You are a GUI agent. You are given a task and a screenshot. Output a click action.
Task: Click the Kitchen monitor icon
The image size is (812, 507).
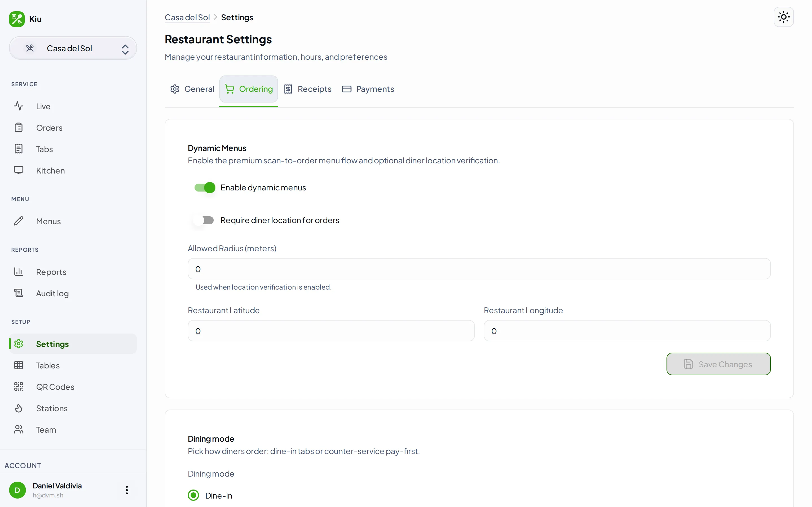pyautogui.click(x=18, y=170)
